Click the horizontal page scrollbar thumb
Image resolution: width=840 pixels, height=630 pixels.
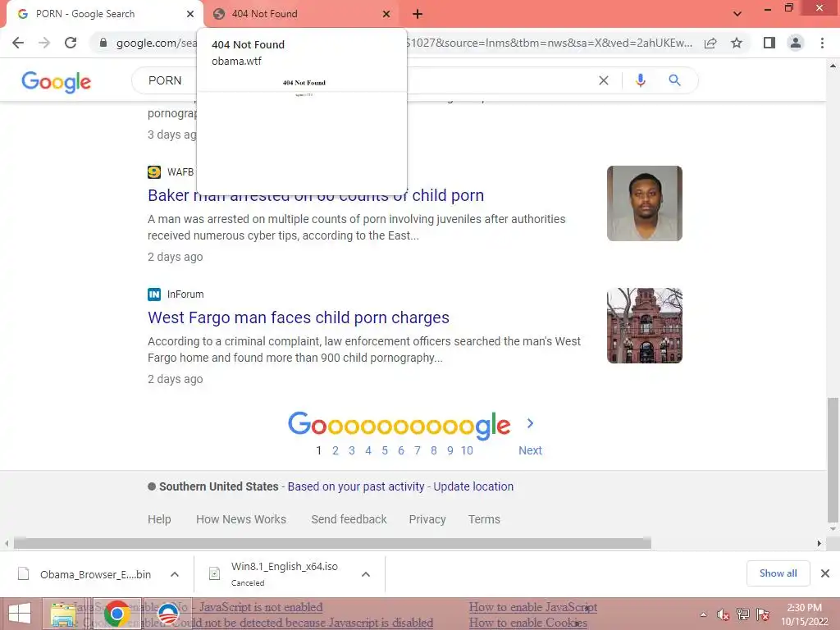tap(332, 543)
